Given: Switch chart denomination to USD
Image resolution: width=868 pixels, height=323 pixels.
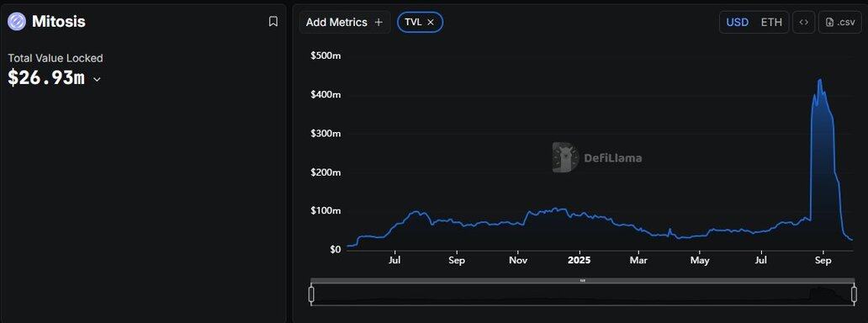Looking at the screenshot, I should click(738, 22).
